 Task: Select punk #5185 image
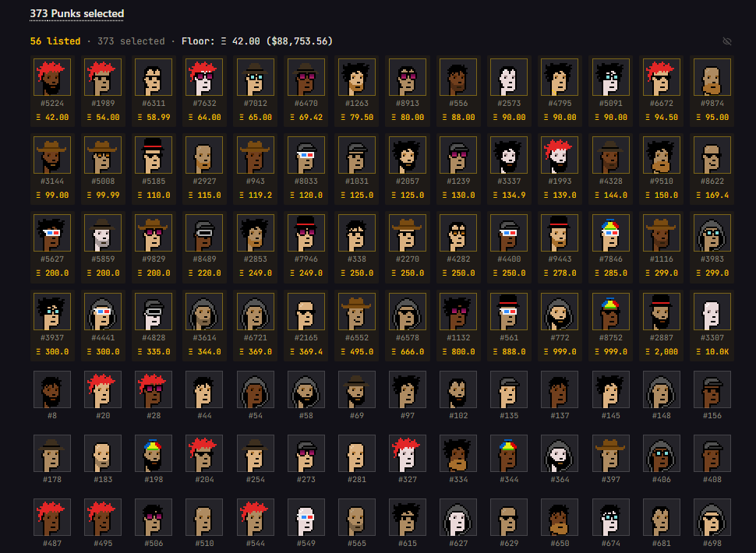coord(154,155)
